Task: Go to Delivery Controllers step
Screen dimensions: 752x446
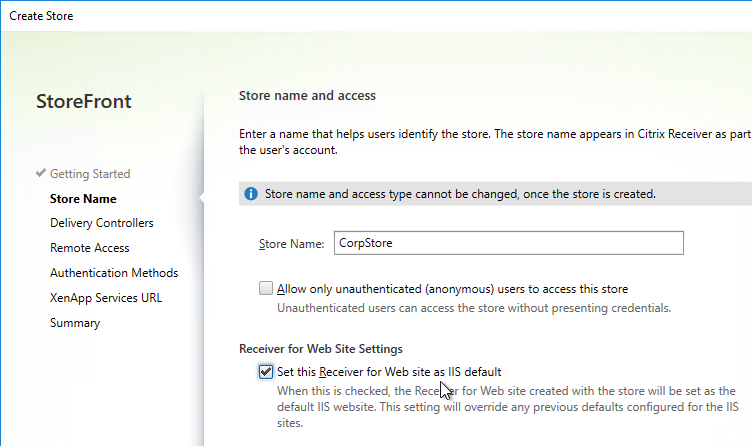Action: [102, 223]
